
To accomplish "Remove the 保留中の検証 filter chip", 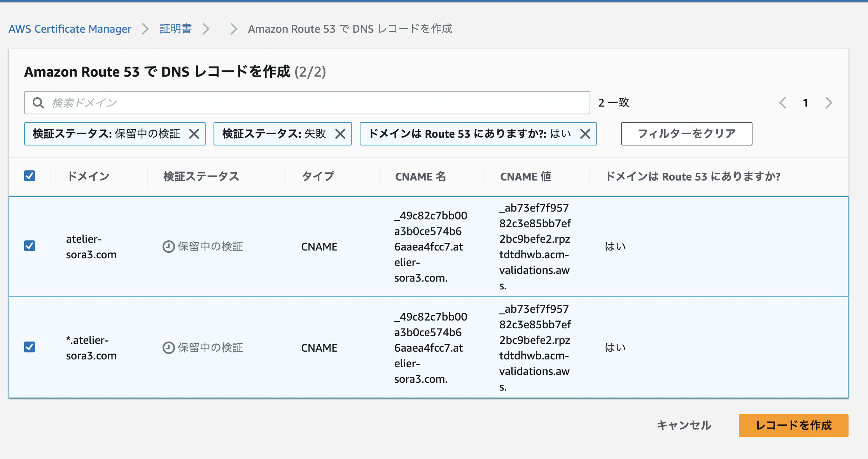I will 194,134.
